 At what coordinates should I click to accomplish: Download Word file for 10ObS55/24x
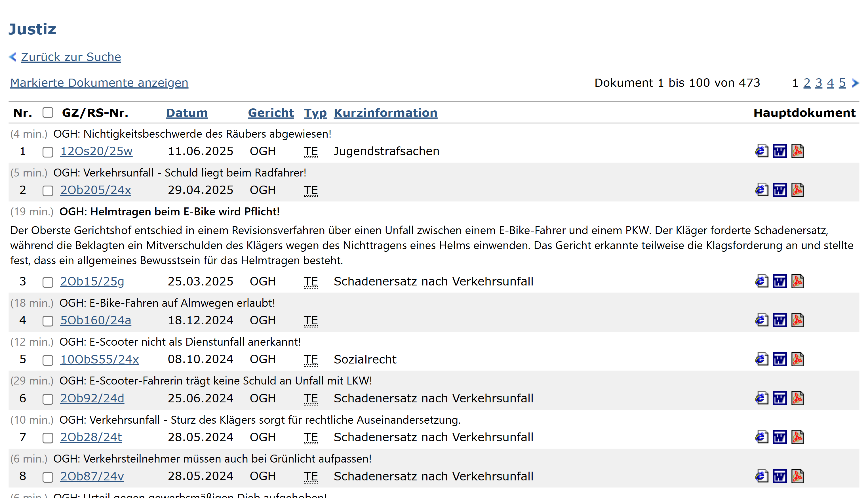tap(779, 360)
